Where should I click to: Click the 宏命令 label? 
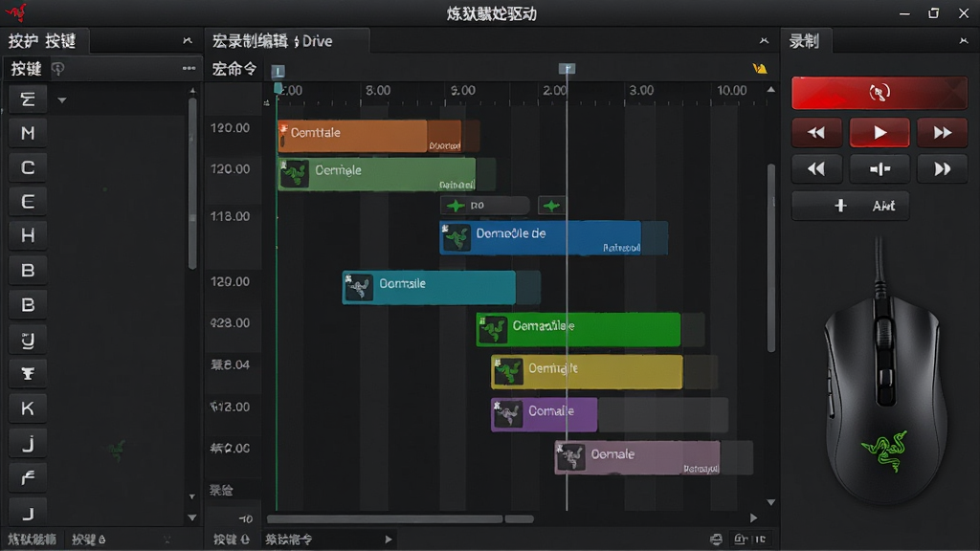click(234, 69)
